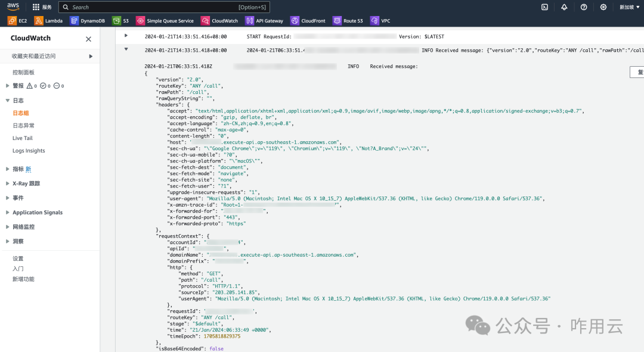The image size is (644, 352).
Task: Expand the X-Ray 跟踪 section
Action: click(x=7, y=183)
